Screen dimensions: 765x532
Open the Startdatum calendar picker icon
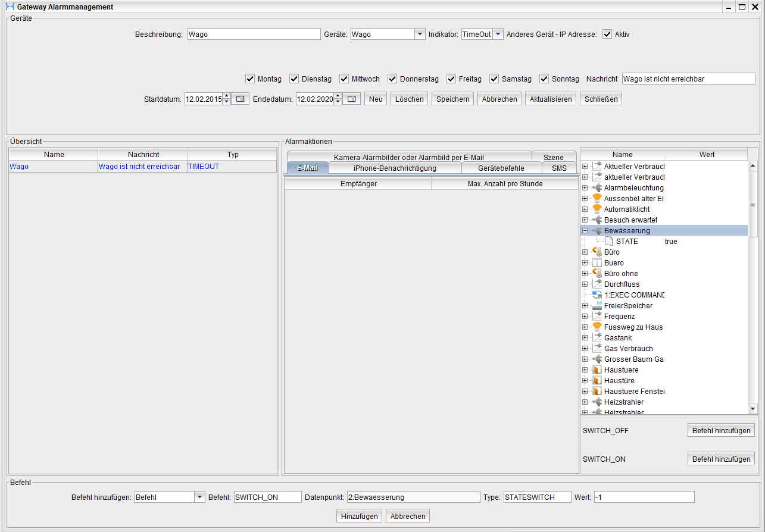point(240,99)
